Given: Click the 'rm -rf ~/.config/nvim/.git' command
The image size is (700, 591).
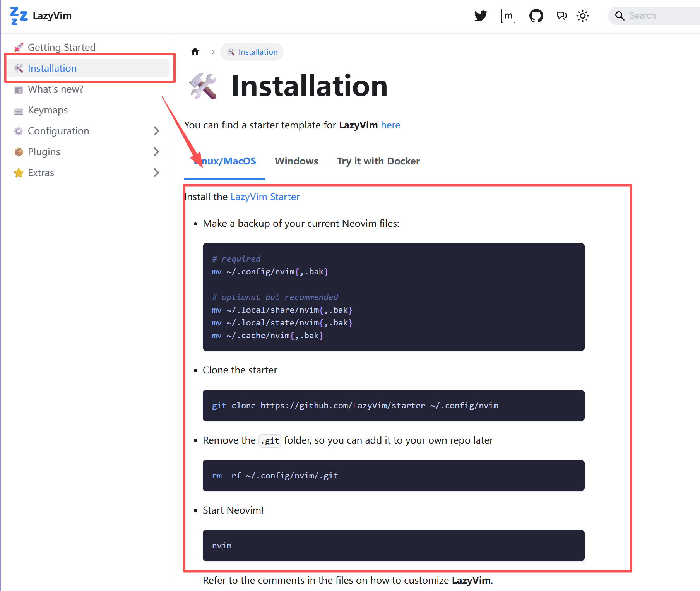Looking at the screenshot, I should coord(275,476).
